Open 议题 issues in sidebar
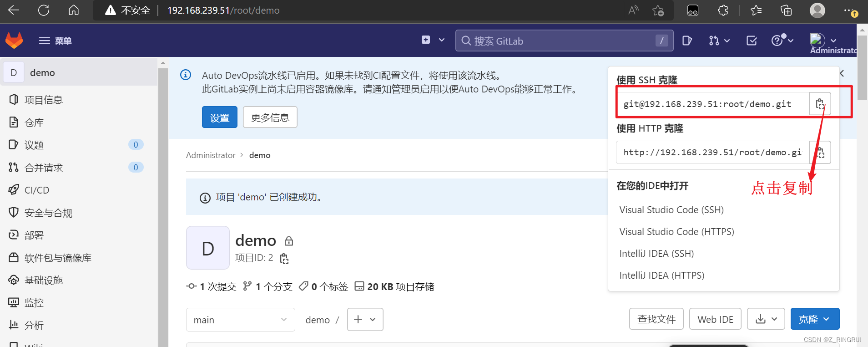The image size is (868, 347). tap(34, 145)
